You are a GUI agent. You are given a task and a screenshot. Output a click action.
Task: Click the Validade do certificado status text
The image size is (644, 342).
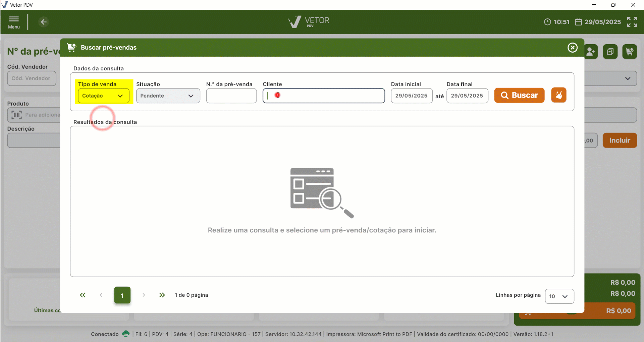click(463, 334)
